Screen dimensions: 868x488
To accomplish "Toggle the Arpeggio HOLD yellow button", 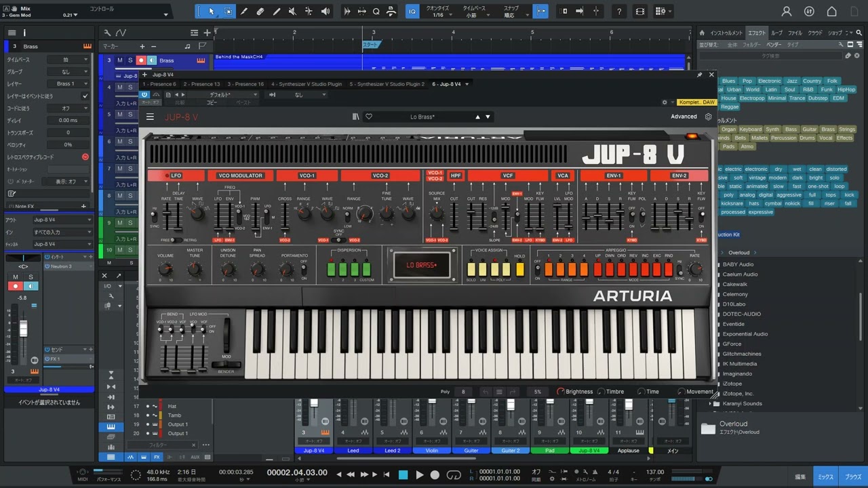I will pyautogui.click(x=520, y=269).
